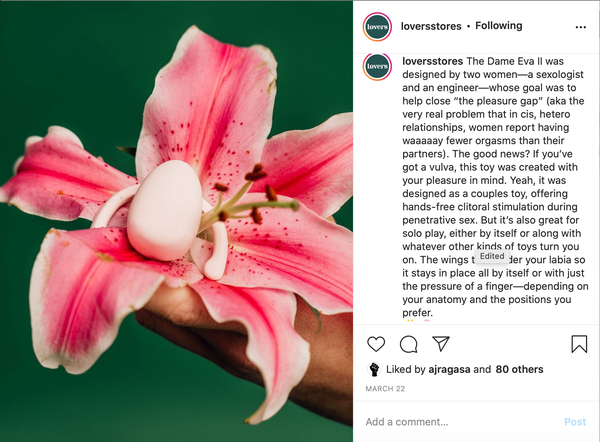Click the Post comment button
The height and width of the screenshot is (442, 600).
click(x=575, y=422)
